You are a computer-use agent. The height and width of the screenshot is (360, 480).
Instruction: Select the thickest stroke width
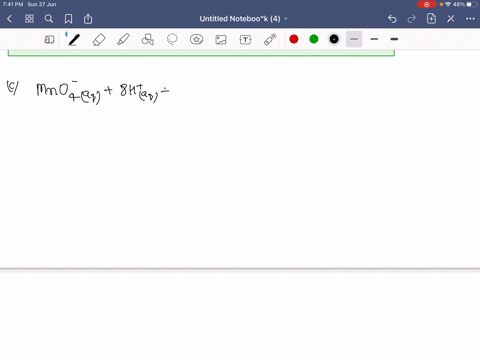pos(394,39)
